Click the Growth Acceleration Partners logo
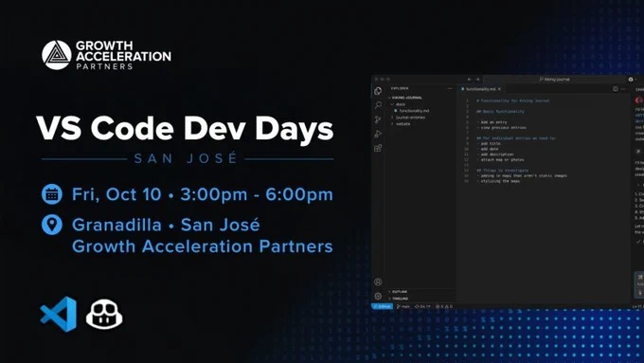The image size is (644, 363). point(106,55)
